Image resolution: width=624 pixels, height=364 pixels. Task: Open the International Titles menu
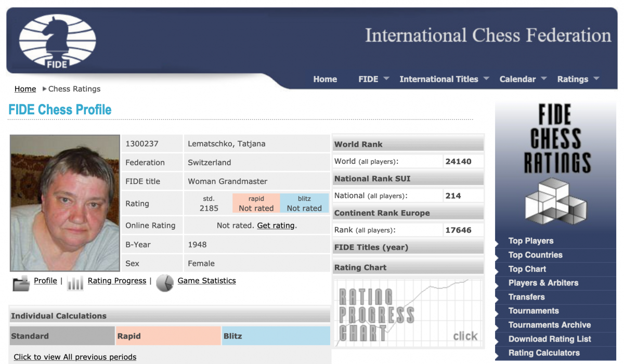(439, 79)
